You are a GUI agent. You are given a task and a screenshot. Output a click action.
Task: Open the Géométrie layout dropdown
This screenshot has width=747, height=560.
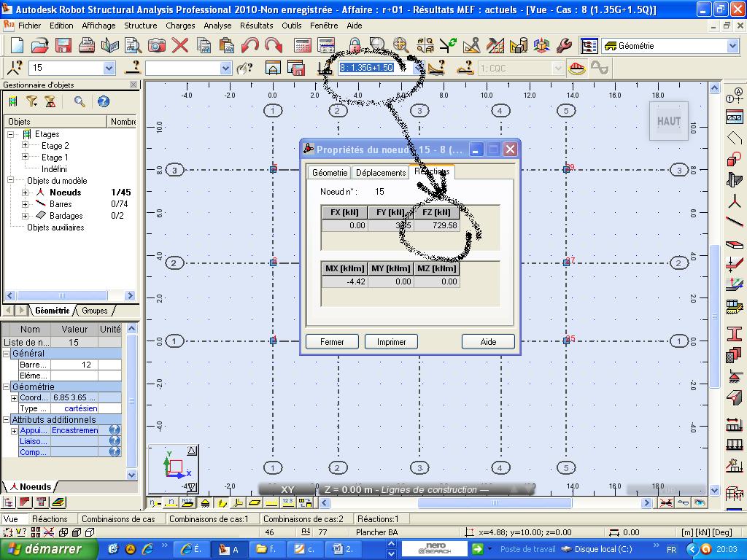tap(732, 46)
